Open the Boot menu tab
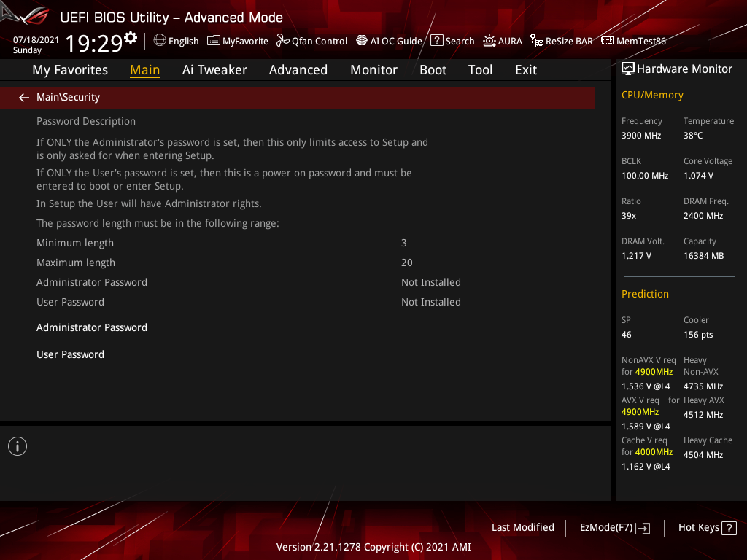747x560 pixels. (x=433, y=69)
